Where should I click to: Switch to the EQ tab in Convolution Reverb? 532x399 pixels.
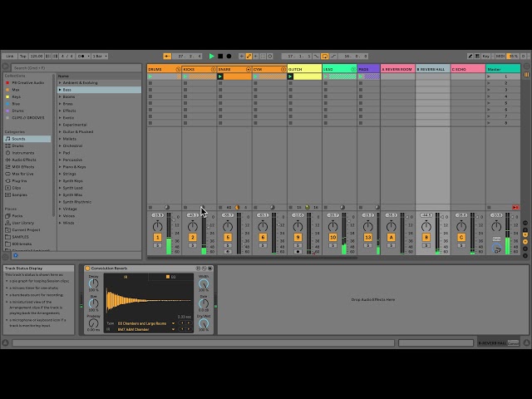170,277
